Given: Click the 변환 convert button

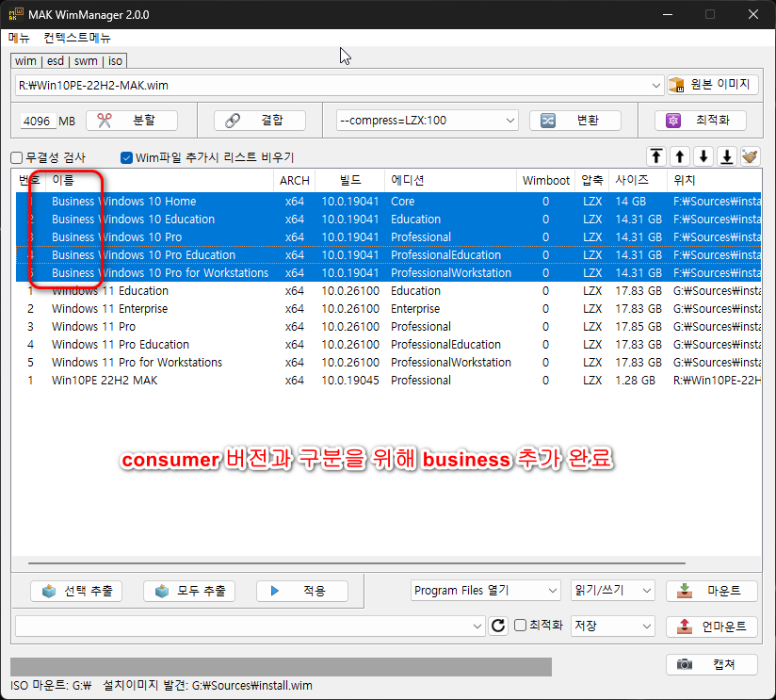Looking at the screenshot, I should [575, 121].
